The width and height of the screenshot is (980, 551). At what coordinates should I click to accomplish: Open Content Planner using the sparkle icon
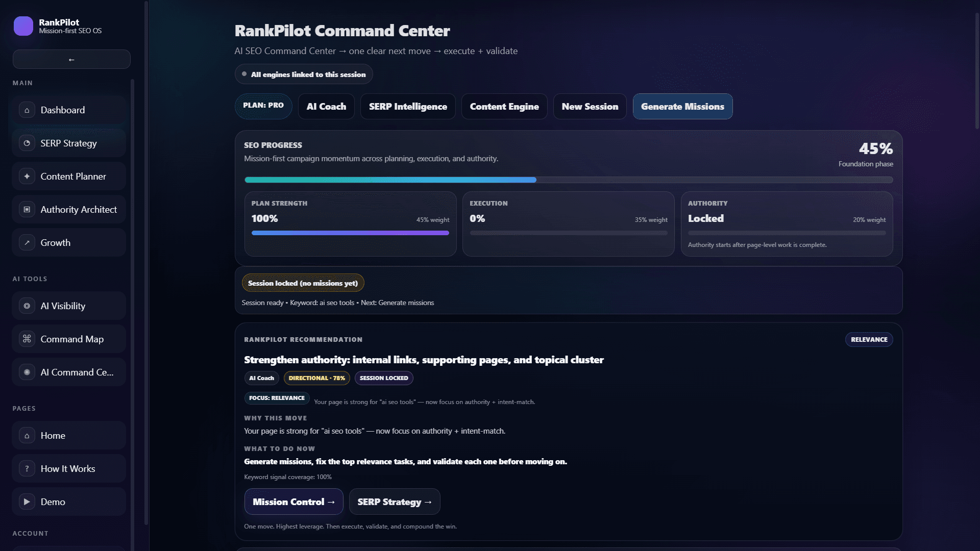pyautogui.click(x=27, y=176)
